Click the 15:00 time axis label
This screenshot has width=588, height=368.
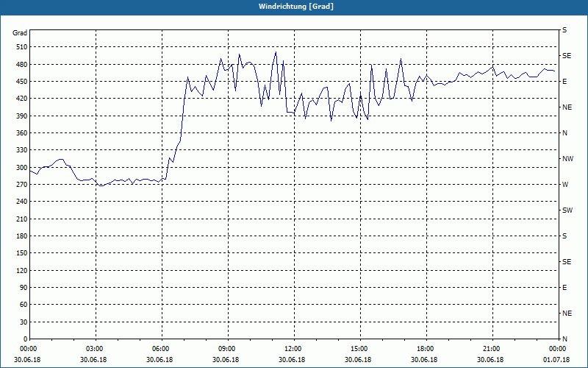(360, 349)
